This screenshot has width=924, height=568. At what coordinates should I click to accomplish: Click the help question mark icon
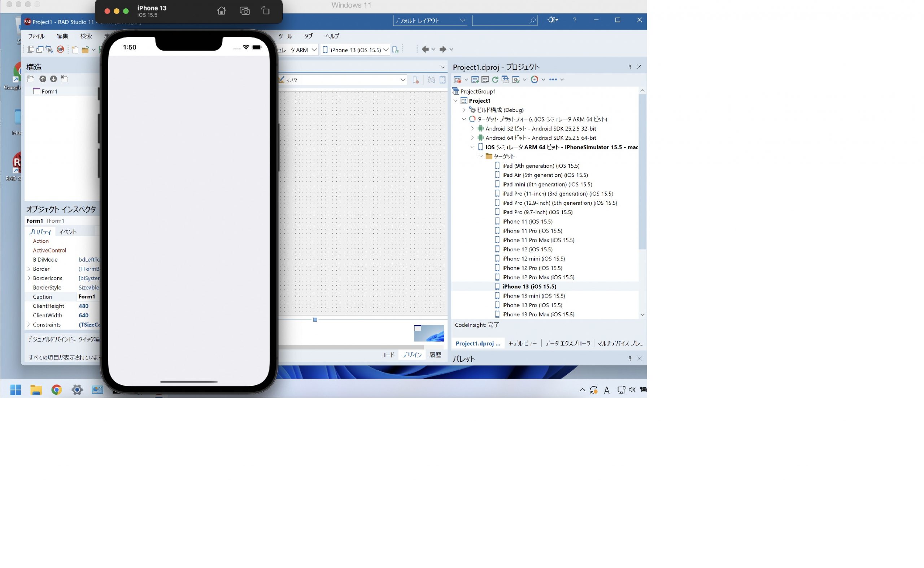(x=575, y=20)
